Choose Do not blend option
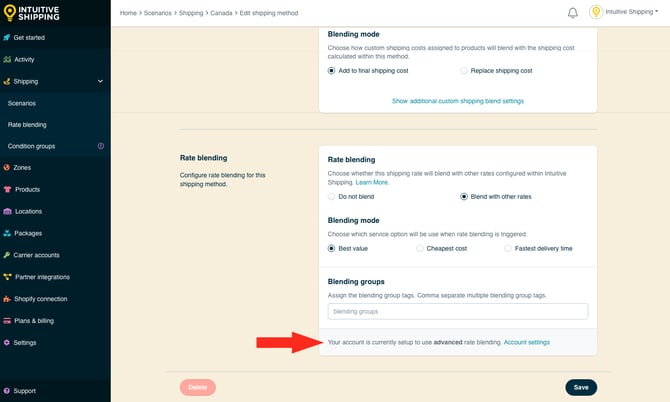670x402 pixels. 331,197
